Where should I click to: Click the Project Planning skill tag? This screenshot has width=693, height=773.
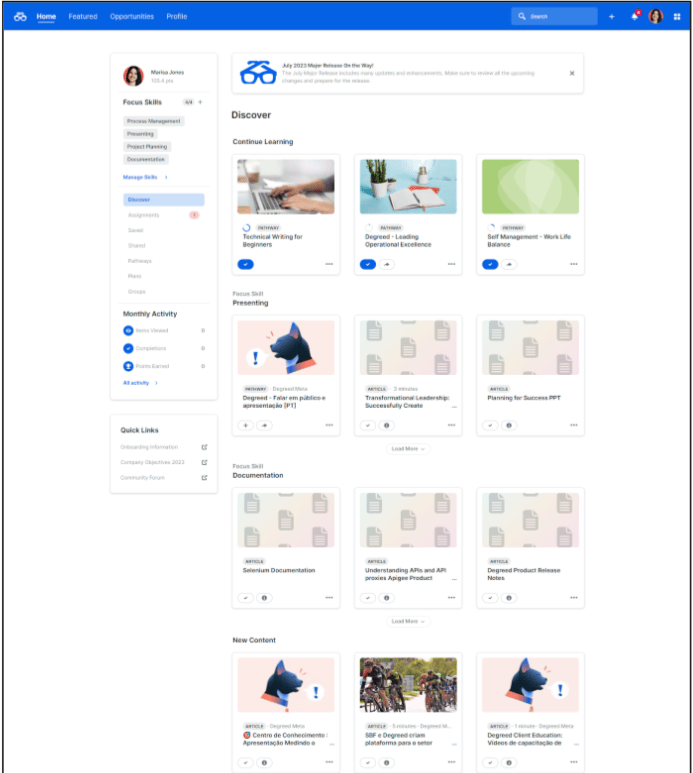[147, 146]
